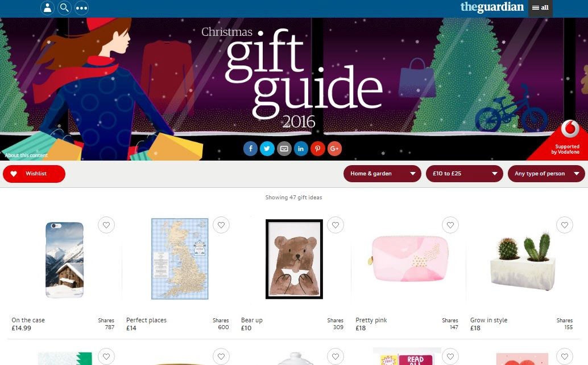Expand the £10 to £25 price dropdown
This screenshot has width=588, height=365.
tap(464, 174)
